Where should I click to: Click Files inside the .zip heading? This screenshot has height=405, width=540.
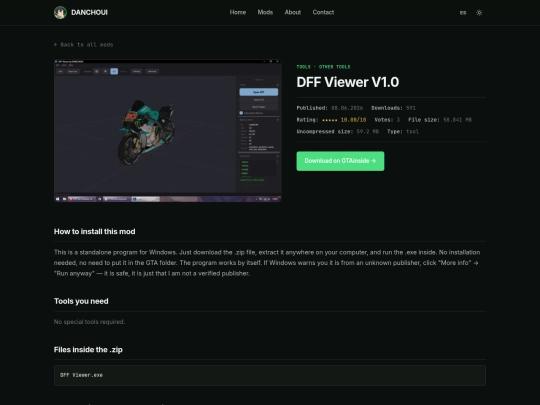coord(88,350)
